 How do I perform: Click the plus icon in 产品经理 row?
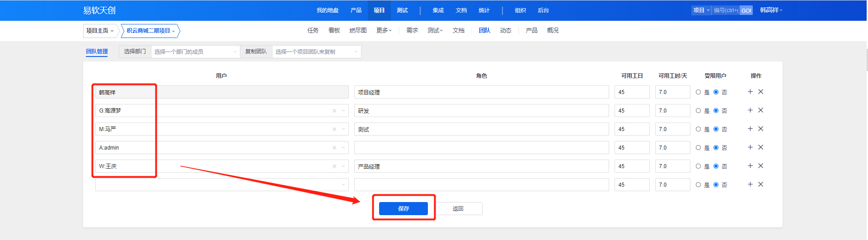(x=750, y=166)
